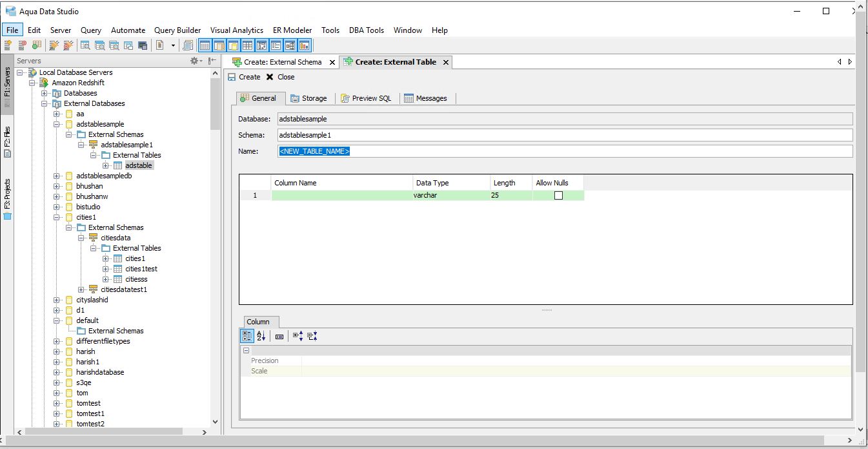Screen dimensions: 868x449
Task: Collapse the Local Database Servers tree node
Action: pyautogui.click(x=21, y=72)
